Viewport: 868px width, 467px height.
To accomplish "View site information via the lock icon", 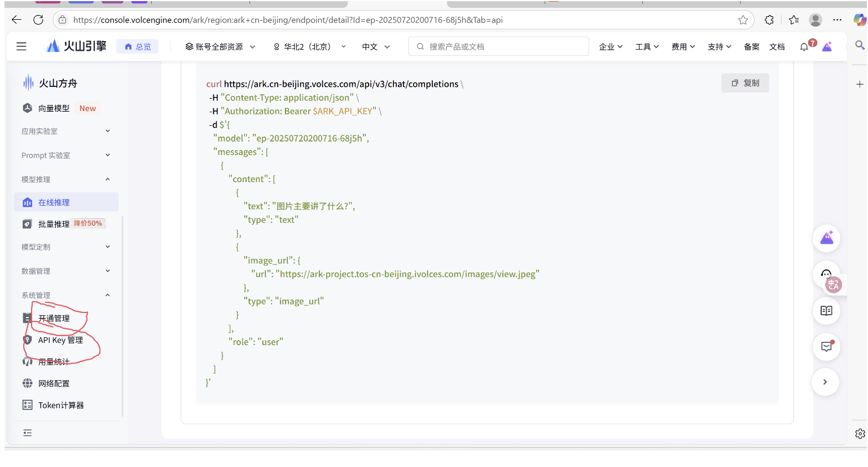I will 63,20.
